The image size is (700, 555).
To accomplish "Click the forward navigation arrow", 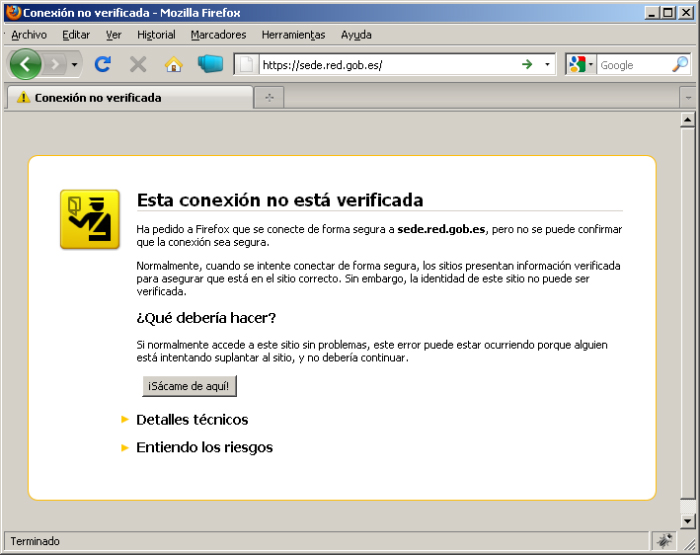I will pos(55,65).
